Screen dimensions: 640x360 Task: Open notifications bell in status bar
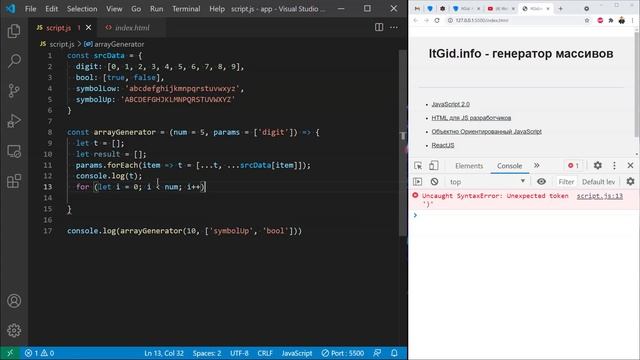coord(394,353)
